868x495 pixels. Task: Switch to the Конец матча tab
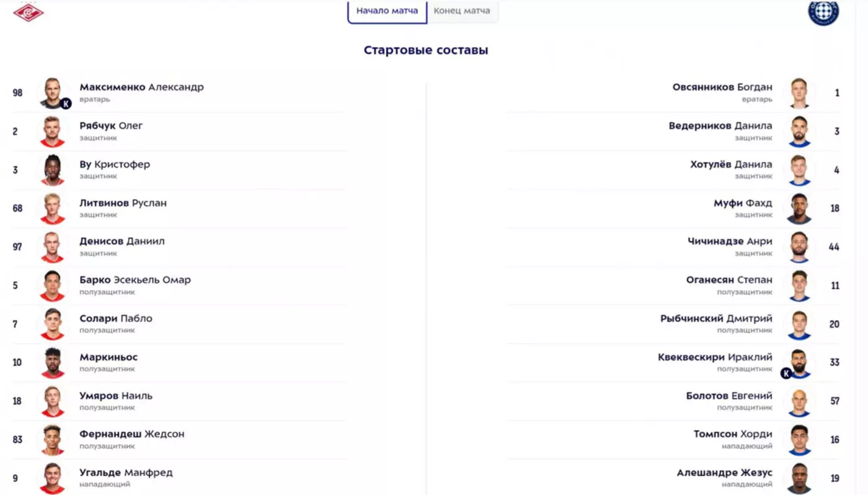tap(462, 11)
